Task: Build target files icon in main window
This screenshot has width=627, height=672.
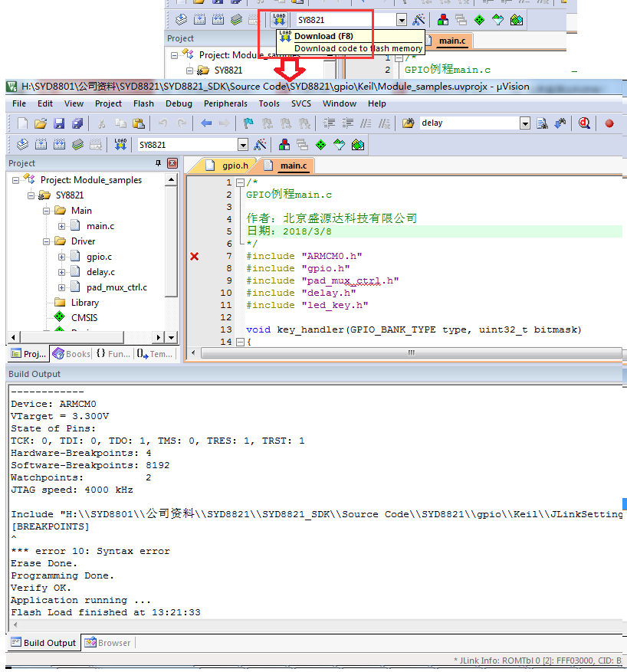Action: [41, 145]
